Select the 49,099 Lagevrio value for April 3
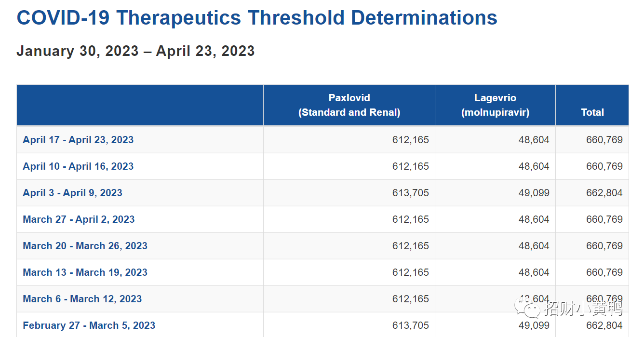Viewport: 644px width, 337px height. pos(534,193)
